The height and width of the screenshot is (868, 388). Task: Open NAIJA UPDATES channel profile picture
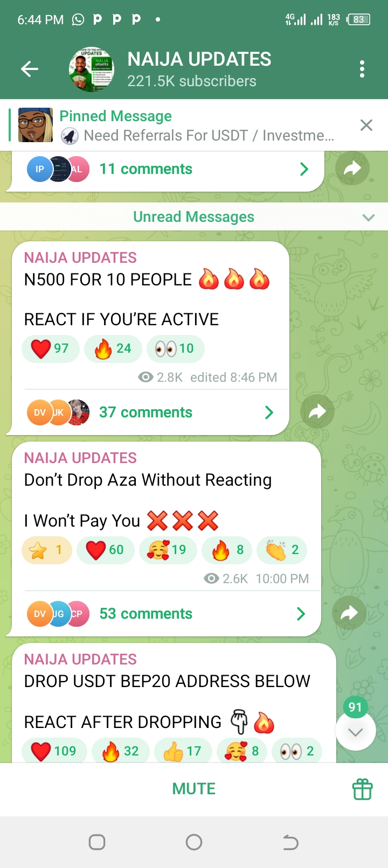[x=91, y=69]
